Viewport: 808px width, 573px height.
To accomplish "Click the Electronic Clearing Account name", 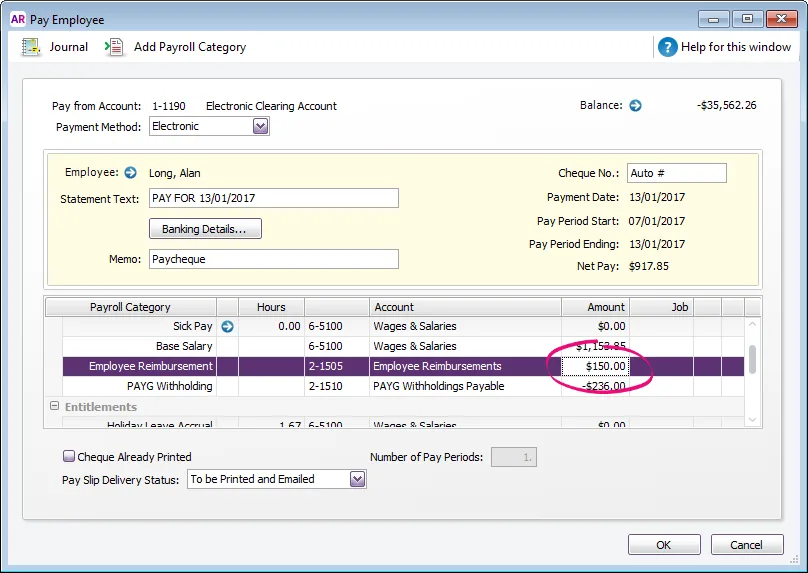I will pyautogui.click(x=271, y=106).
